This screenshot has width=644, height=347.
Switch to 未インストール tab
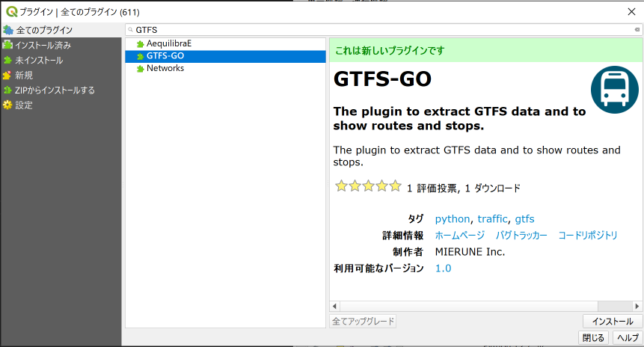[61, 61]
